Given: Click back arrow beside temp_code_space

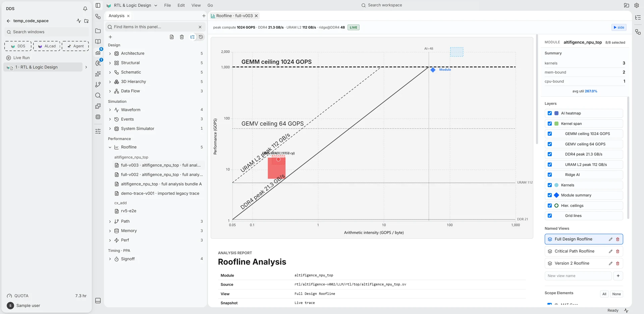Looking at the screenshot, I should tap(8, 21).
